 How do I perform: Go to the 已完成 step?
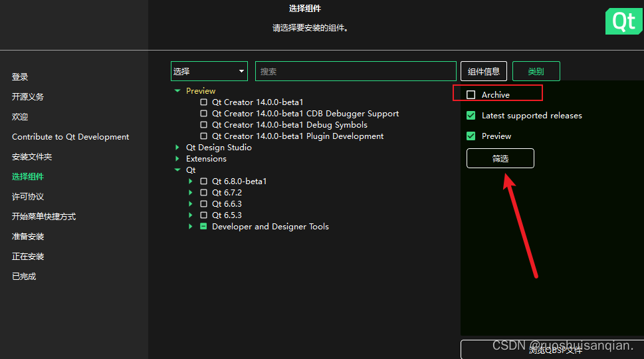tap(24, 277)
